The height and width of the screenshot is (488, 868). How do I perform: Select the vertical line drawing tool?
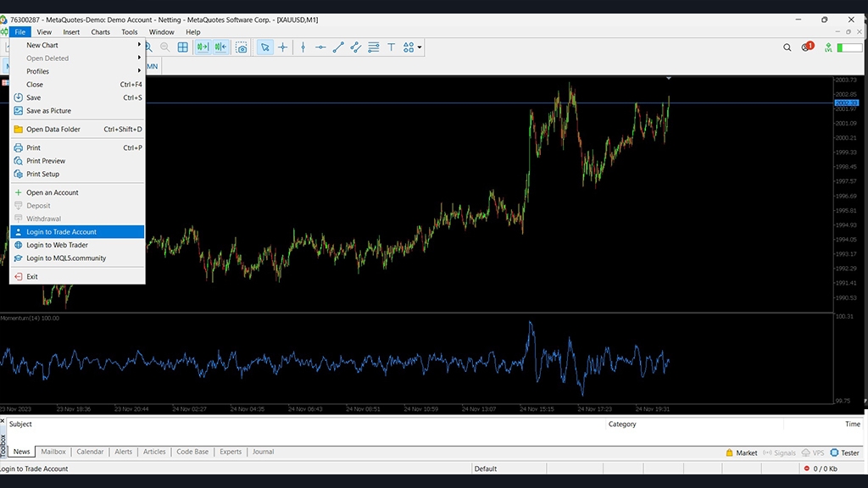click(x=303, y=47)
